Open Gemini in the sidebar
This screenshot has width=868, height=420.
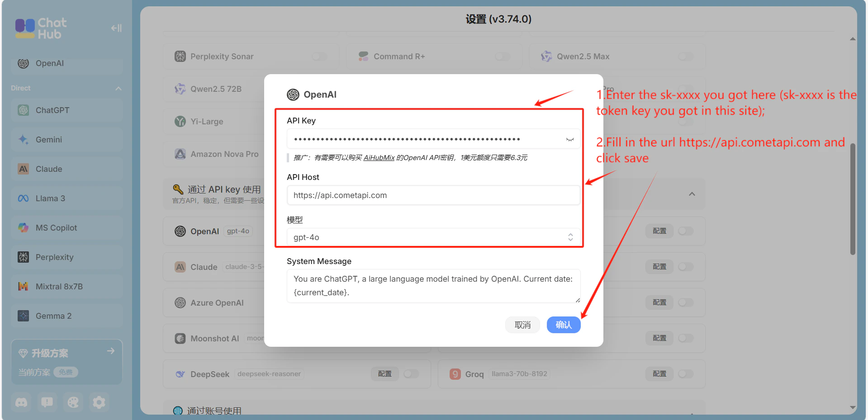[x=67, y=140]
